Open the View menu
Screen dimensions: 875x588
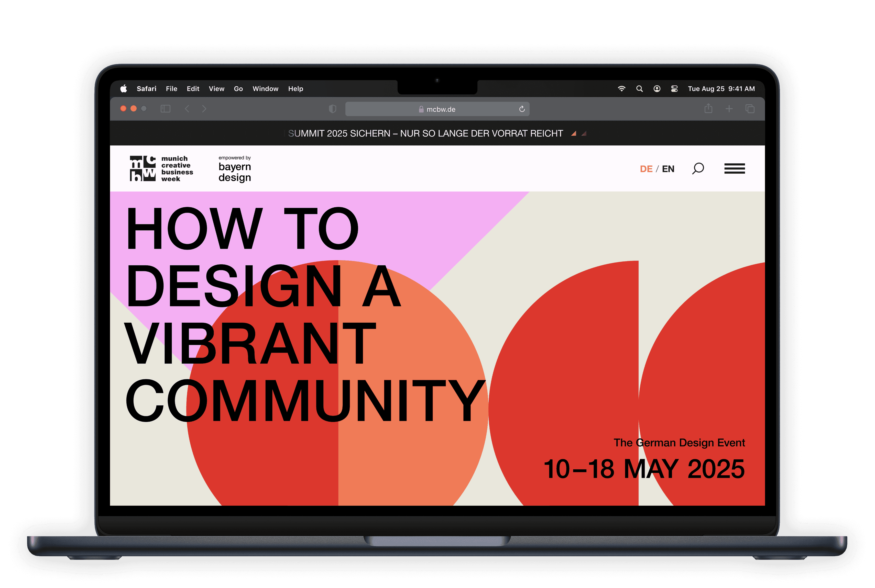tap(216, 89)
